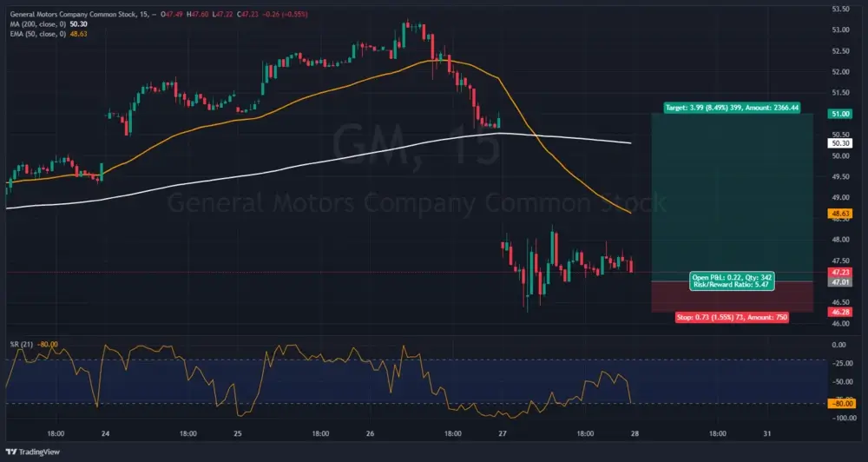Viewport: 868px width, 462px height.
Task: Click the -50.00 level on %R axis
Action: [842, 382]
